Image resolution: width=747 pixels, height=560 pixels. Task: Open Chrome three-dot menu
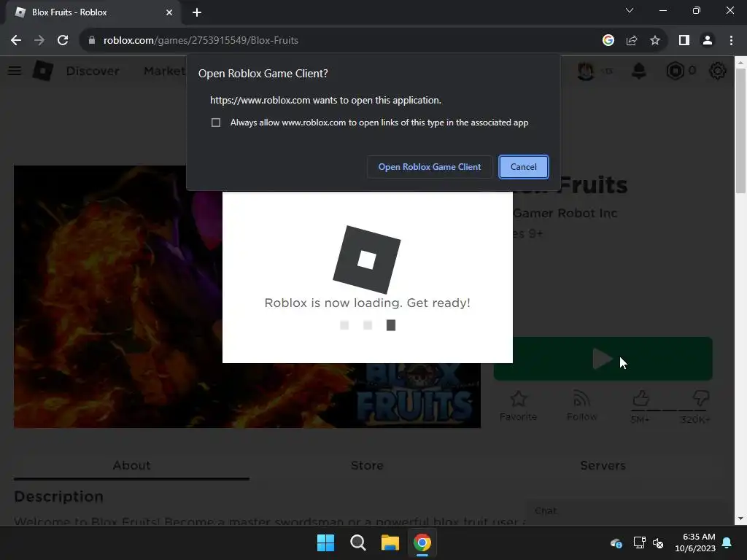[731, 41]
